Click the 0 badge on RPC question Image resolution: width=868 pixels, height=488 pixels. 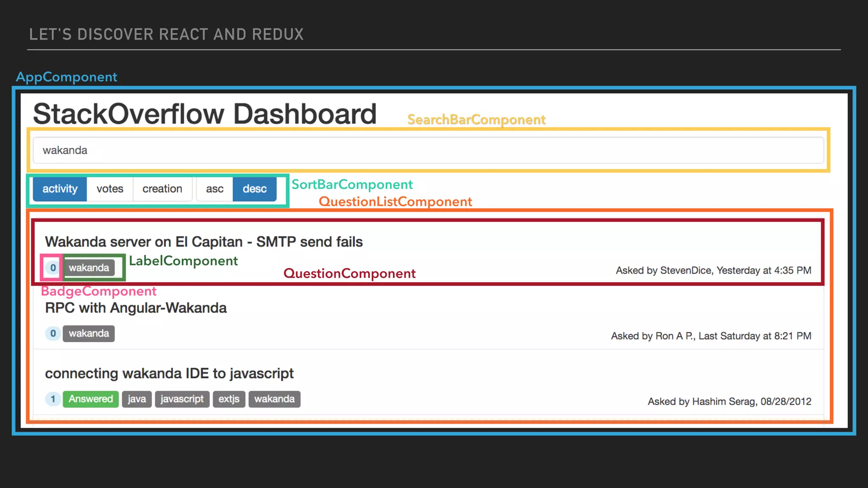point(53,334)
